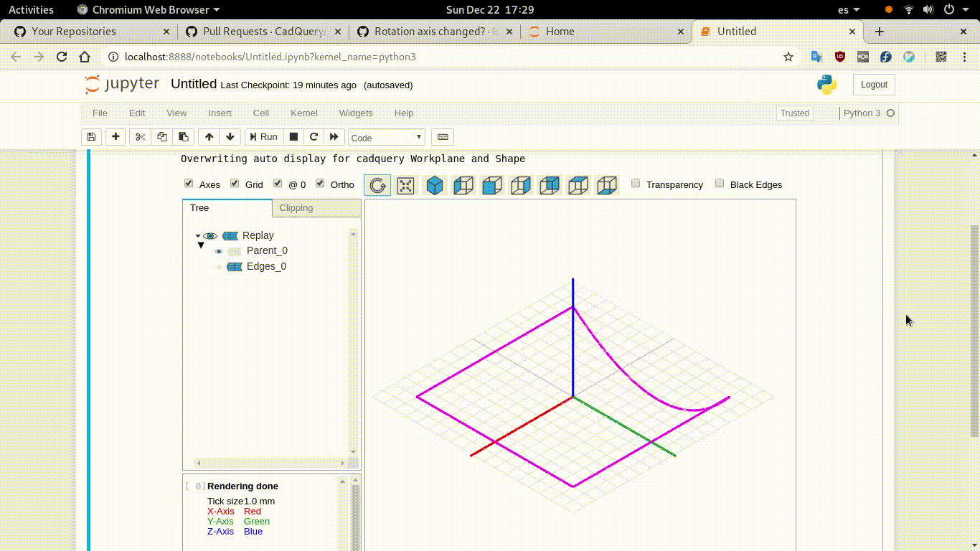Cut selected cells with scissors icon

(140, 137)
